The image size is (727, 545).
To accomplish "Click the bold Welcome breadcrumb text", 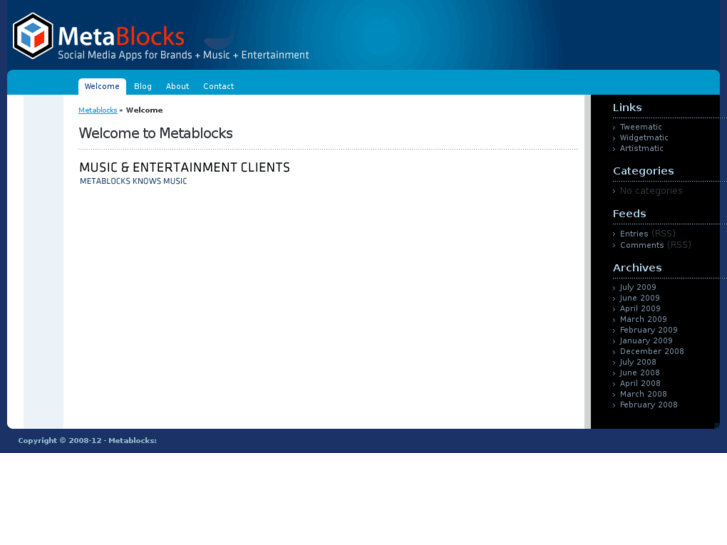I will (x=144, y=110).
